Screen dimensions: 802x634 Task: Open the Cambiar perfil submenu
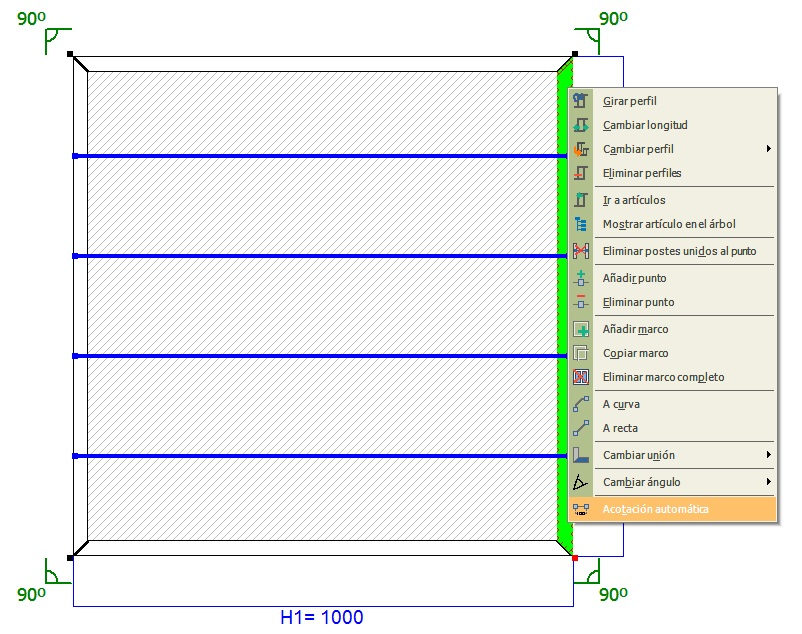tap(673, 149)
